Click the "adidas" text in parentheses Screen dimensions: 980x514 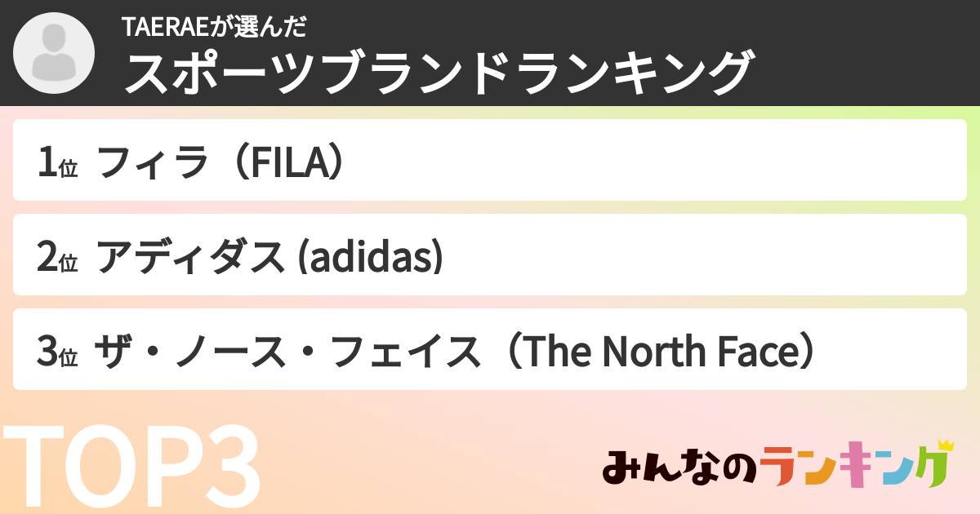[367, 259]
